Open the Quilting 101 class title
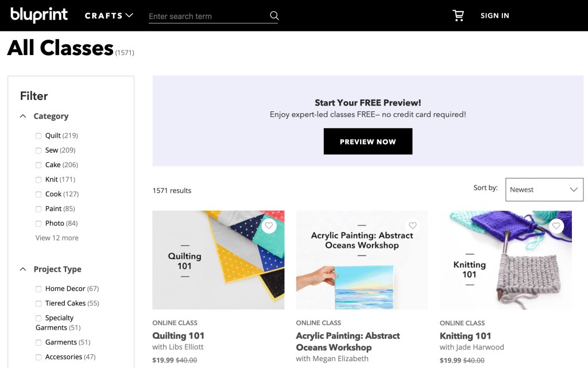This screenshot has width=588, height=368. 178,336
